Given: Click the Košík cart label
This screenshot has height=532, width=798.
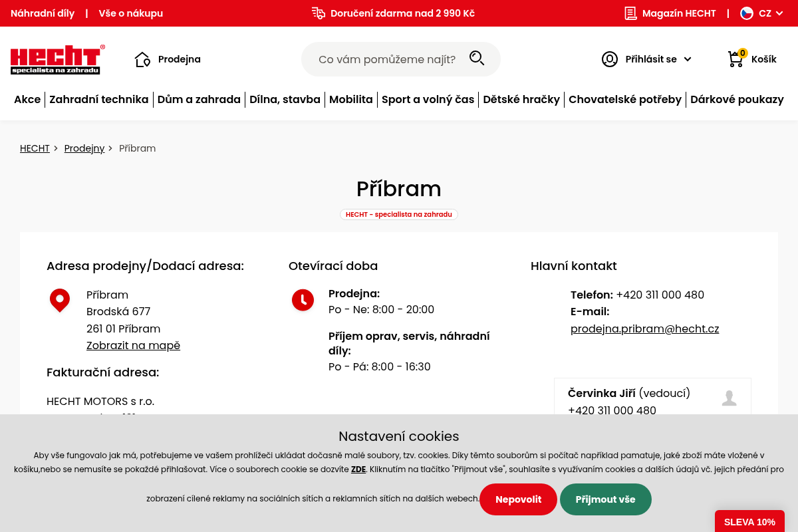Looking at the screenshot, I should (x=764, y=59).
